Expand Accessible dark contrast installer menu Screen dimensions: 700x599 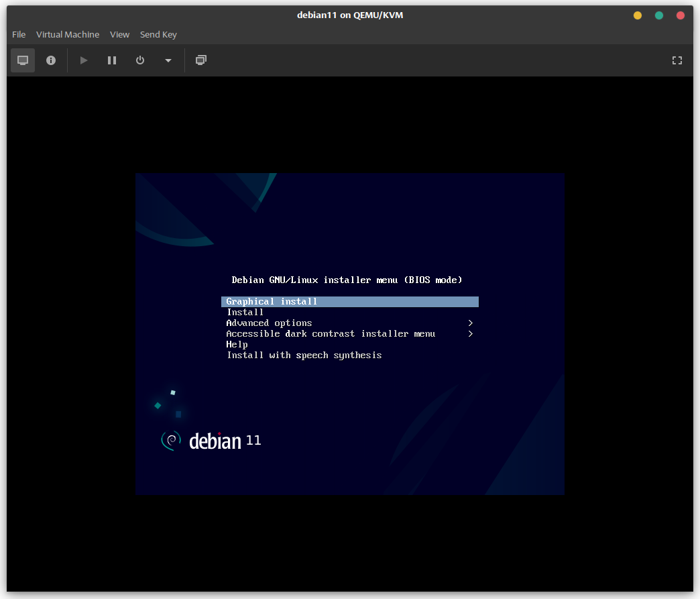[x=331, y=334]
